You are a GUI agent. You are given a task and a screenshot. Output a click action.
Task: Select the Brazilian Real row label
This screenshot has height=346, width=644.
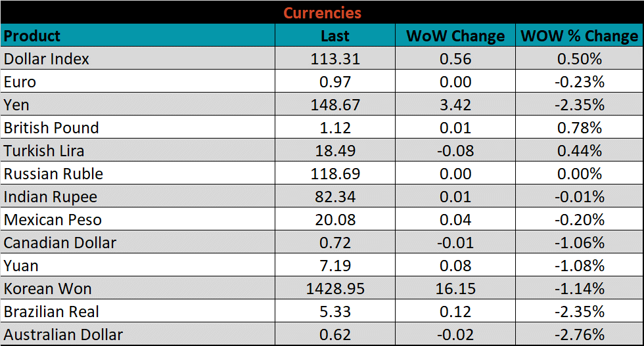pos(52,312)
